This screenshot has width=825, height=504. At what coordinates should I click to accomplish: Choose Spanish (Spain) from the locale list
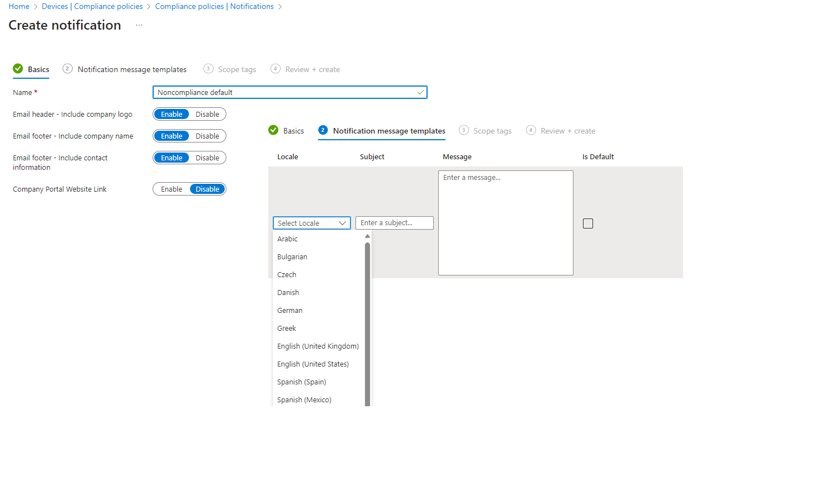[x=319, y=382]
